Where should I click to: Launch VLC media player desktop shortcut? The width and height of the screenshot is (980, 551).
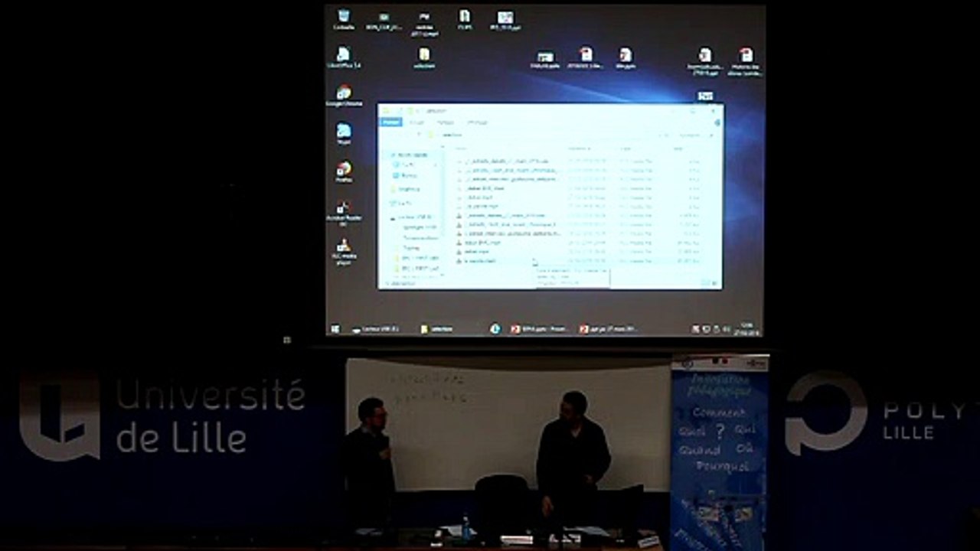pyautogui.click(x=344, y=251)
